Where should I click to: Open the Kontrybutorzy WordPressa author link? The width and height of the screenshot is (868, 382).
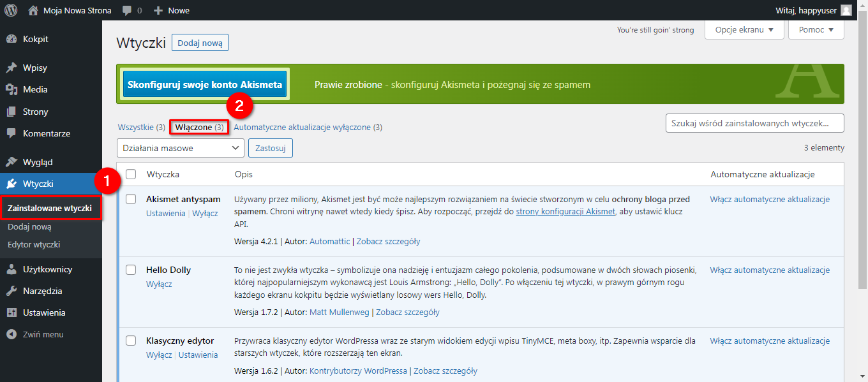pos(358,371)
